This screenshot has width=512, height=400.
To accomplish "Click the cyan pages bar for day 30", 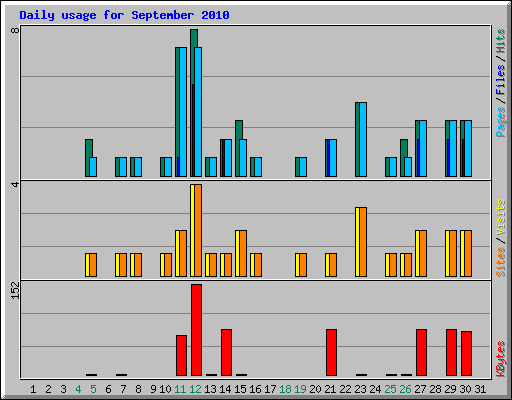I will (x=468, y=149).
